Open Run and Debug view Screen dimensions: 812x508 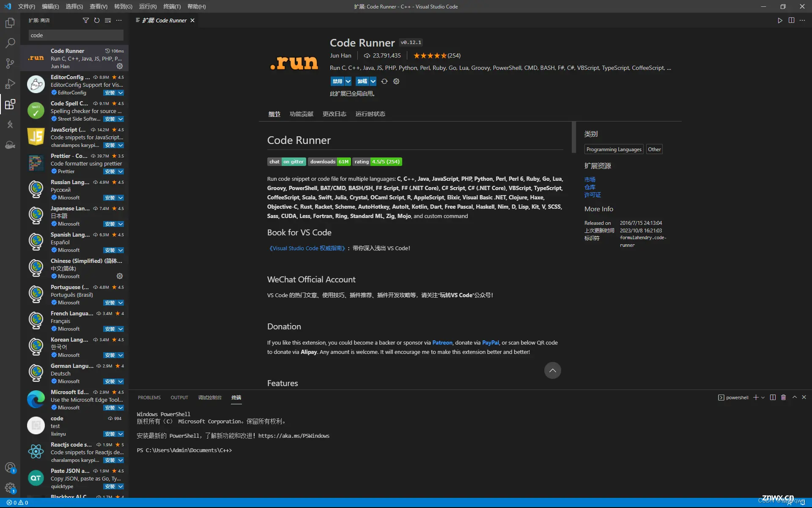coord(10,83)
